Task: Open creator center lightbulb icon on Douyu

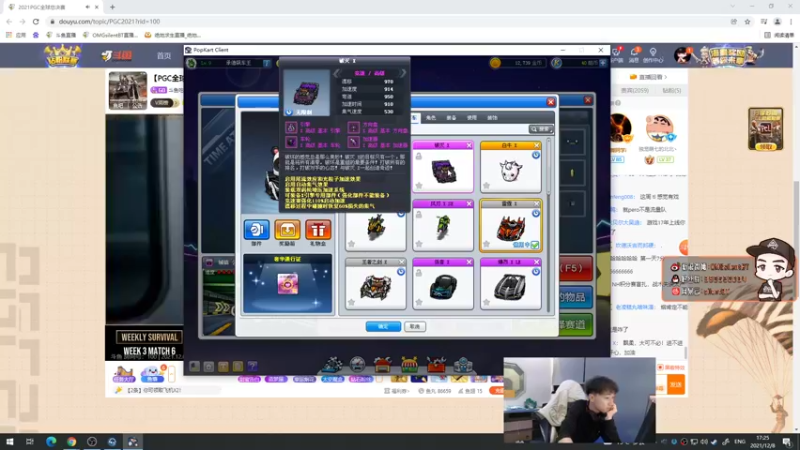Action: point(653,55)
